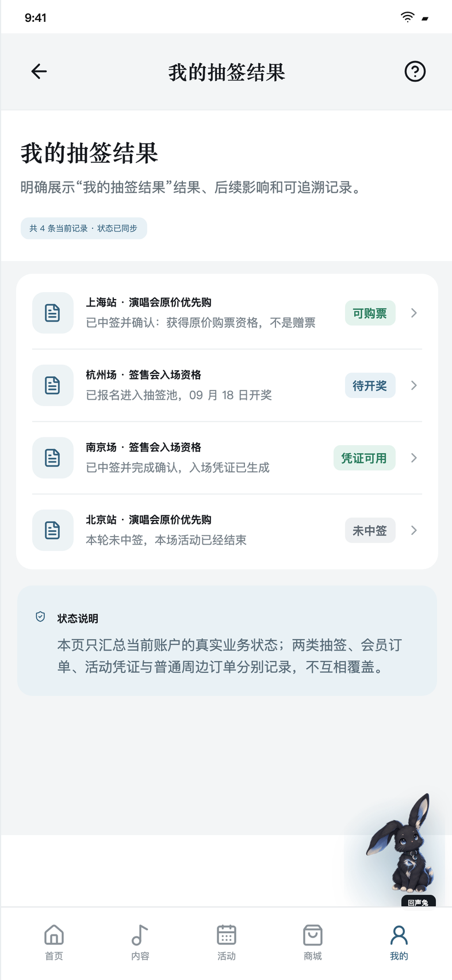Tap the 可购票 status badge
Viewport: 452px width, 980px height.
pyautogui.click(x=370, y=313)
